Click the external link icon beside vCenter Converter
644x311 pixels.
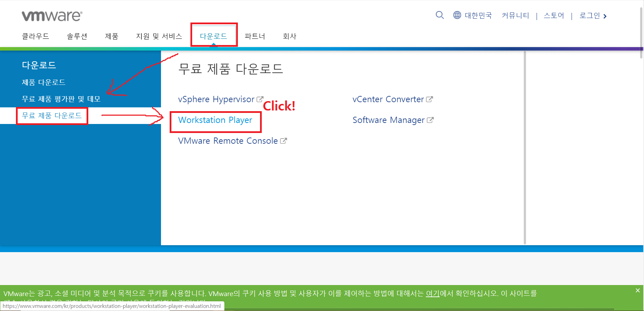pos(429,99)
